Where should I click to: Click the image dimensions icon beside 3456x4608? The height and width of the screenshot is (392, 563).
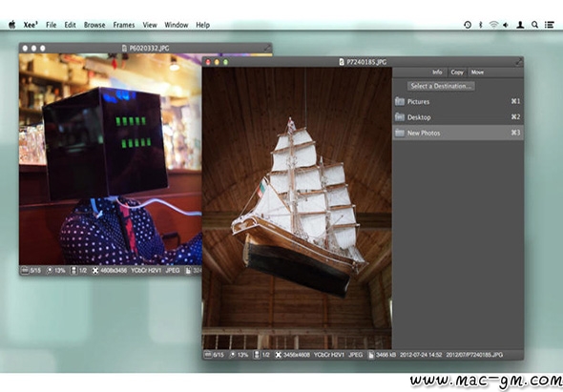(279, 355)
